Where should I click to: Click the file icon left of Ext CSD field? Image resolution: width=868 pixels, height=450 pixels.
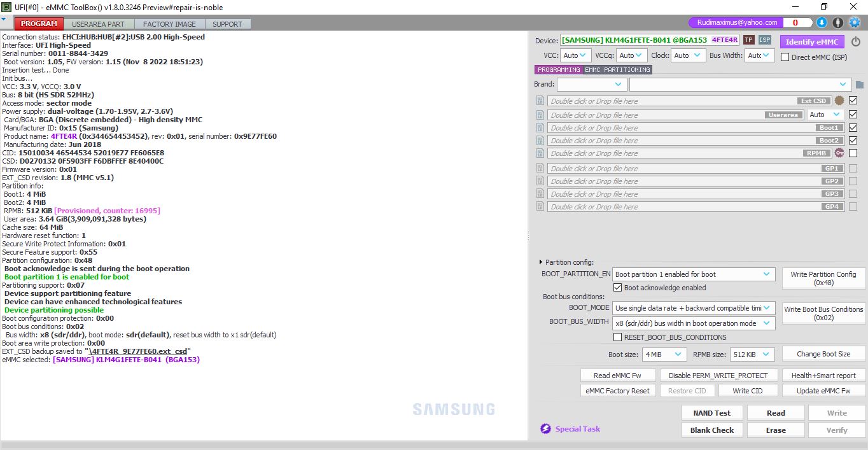[540, 101]
